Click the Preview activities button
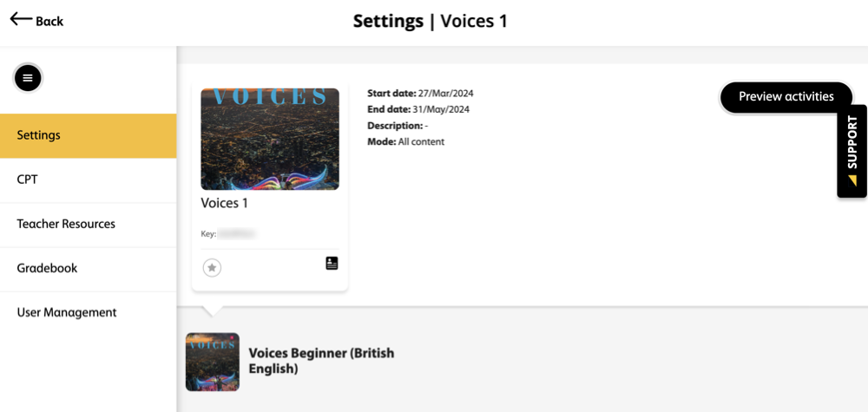The height and width of the screenshot is (412, 868). 786,97
